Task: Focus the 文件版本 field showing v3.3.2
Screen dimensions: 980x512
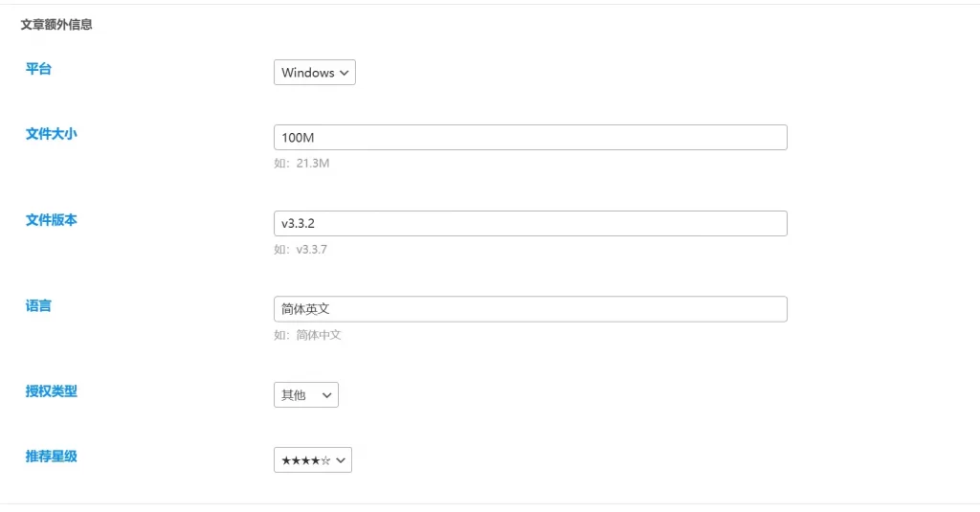Action: tap(529, 224)
